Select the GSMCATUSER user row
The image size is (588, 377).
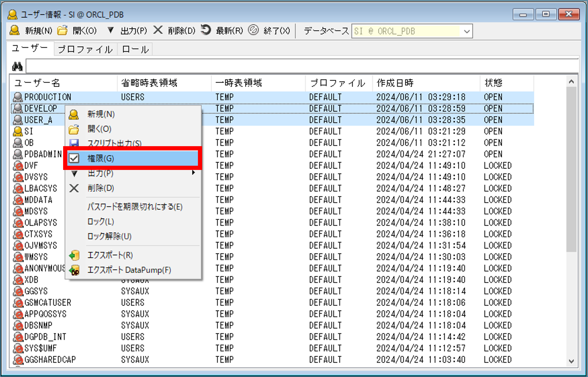(48, 303)
